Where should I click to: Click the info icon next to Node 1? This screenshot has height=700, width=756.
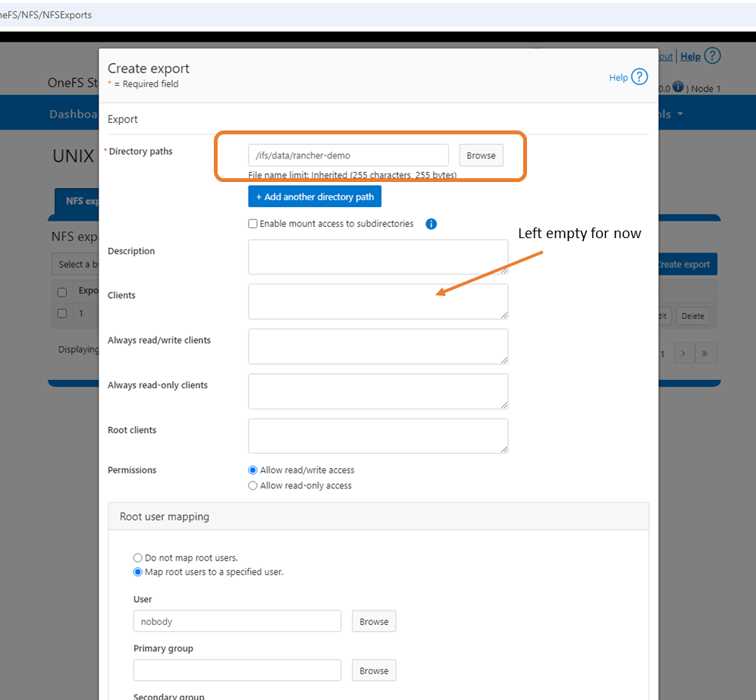point(678,87)
